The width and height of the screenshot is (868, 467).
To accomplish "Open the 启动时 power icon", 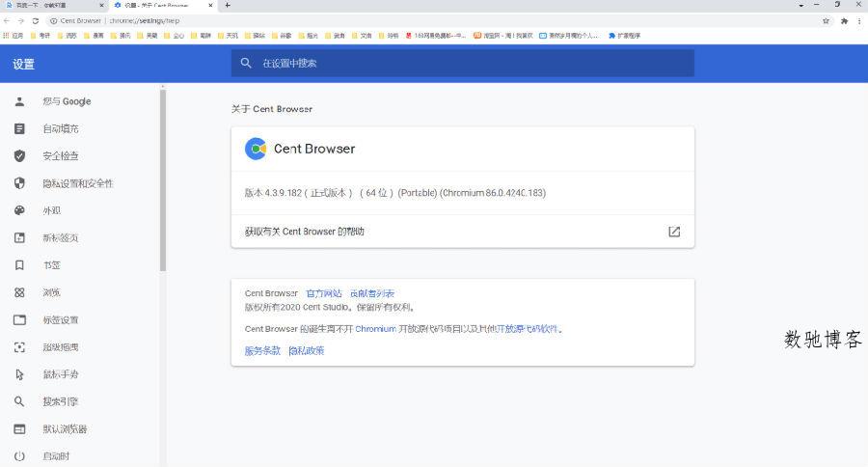I will tap(19, 456).
